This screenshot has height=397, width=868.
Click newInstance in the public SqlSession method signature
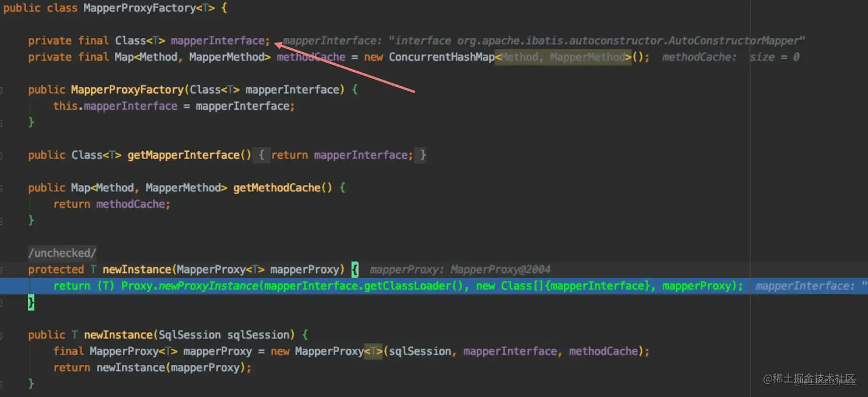click(x=118, y=335)
